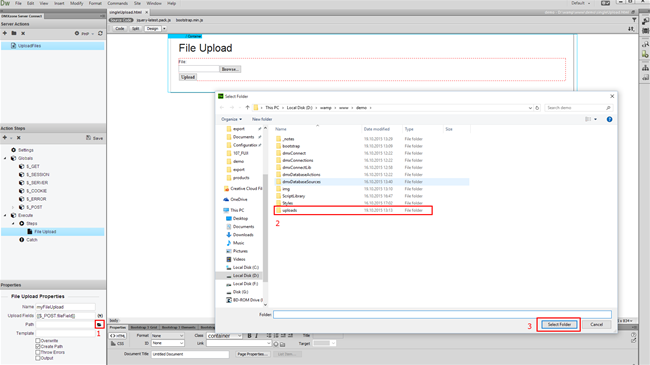The height and width of the screenshot is (365, 650).
Task: Select the uploads folder
Action: [x=354, y=210]
